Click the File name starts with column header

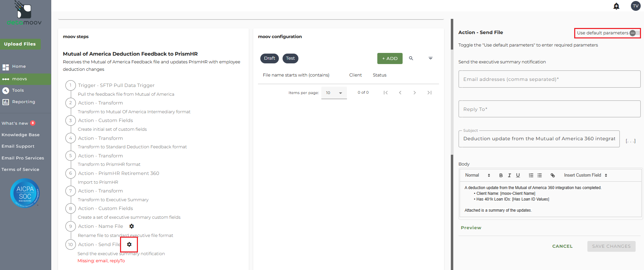pos(296,75)
